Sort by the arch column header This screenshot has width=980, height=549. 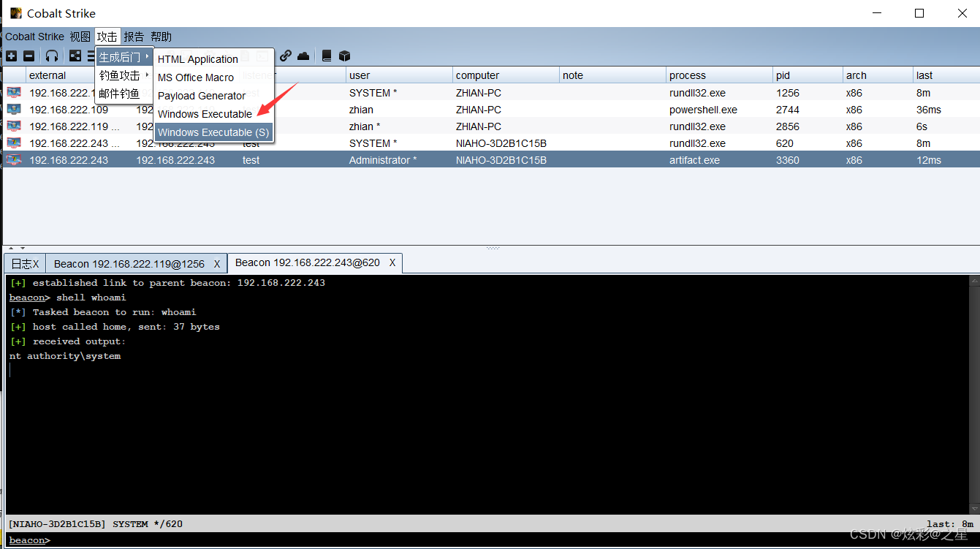click(x=878, y=75)
